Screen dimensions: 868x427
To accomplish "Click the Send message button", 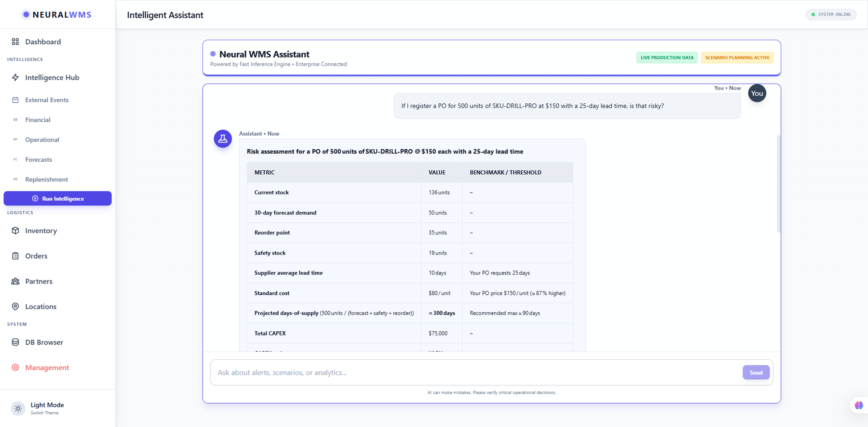I will pos(756,372).
